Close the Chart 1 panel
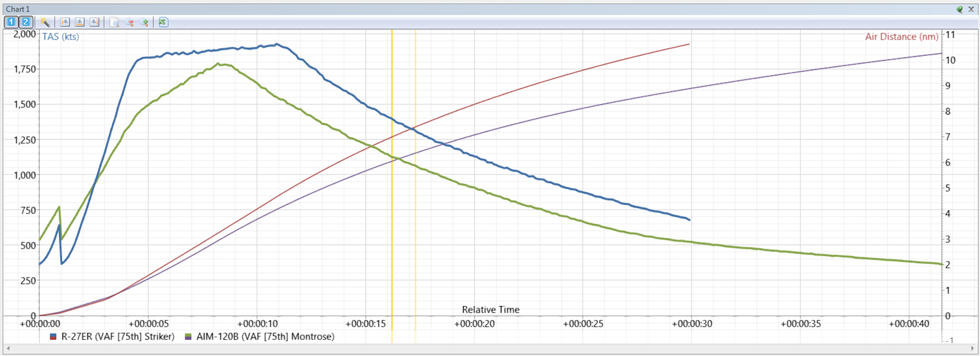The width and height of the screenshot is (980, 356). (x=971, y=9)
